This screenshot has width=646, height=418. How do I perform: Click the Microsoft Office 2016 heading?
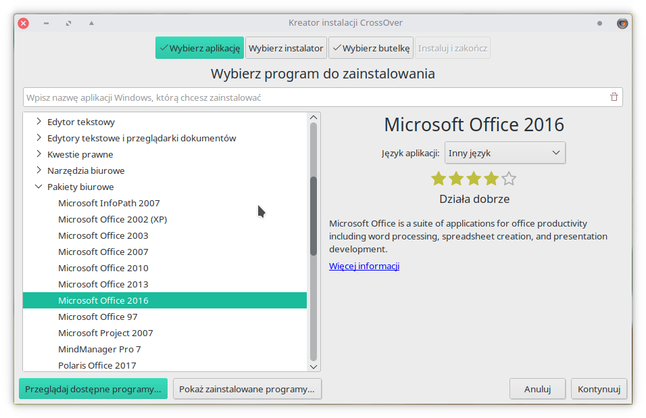click(x=474, y=125)
